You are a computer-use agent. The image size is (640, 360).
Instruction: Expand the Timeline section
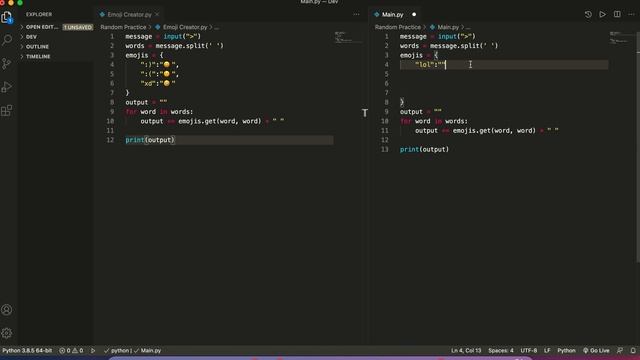coord(38,56)
